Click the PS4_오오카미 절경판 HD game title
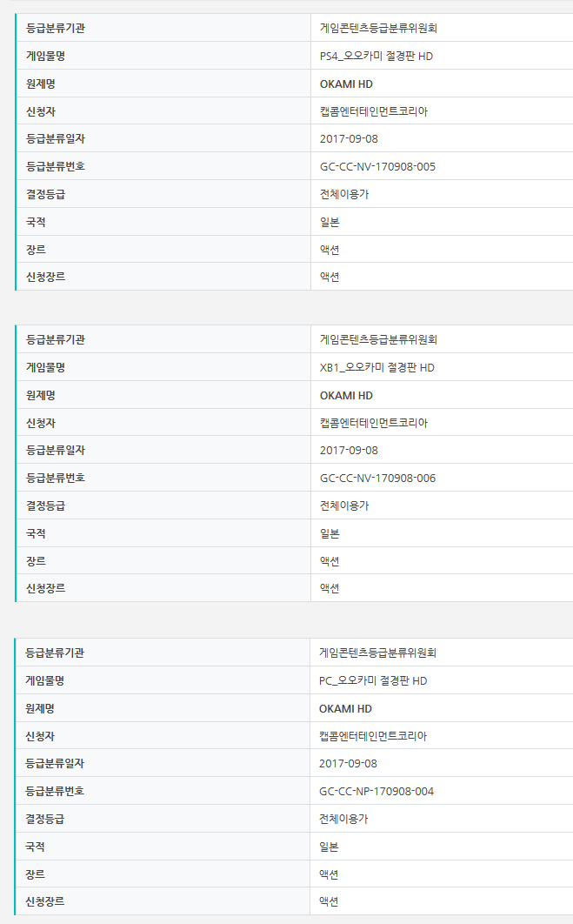 [376, 56]
